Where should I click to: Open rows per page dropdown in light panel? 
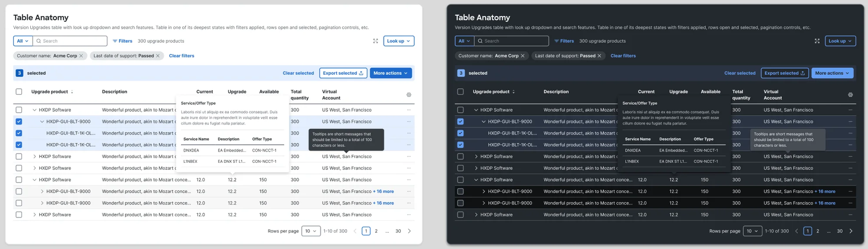(x=311, y=231)
